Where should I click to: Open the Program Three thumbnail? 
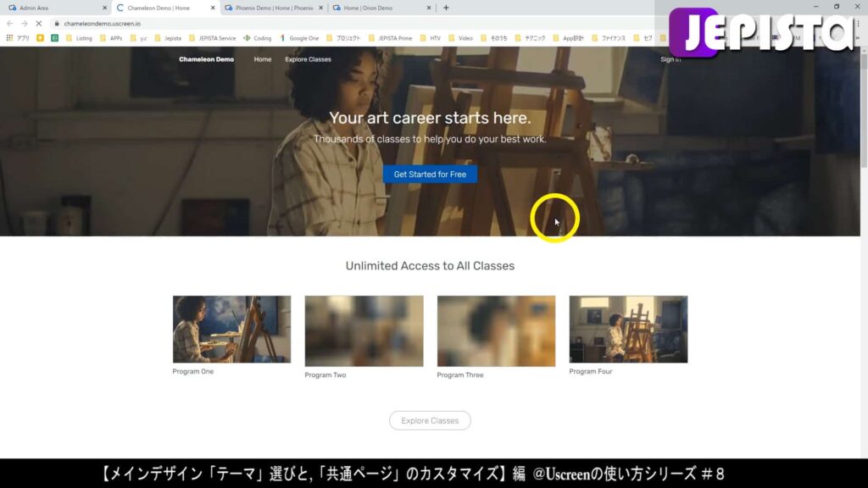496,331
